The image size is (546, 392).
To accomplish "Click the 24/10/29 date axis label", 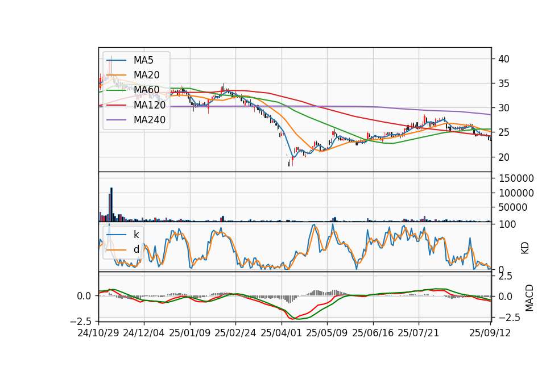I will click(98, 333).
